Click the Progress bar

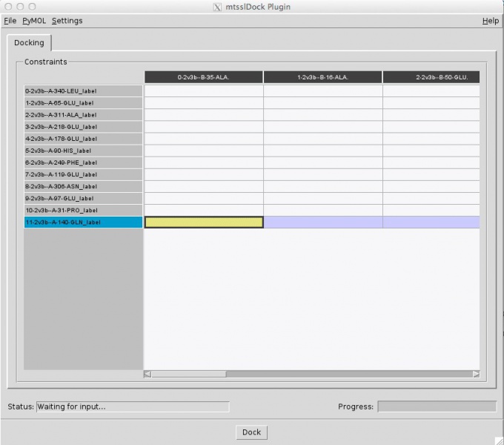click(x=437, y=406)
